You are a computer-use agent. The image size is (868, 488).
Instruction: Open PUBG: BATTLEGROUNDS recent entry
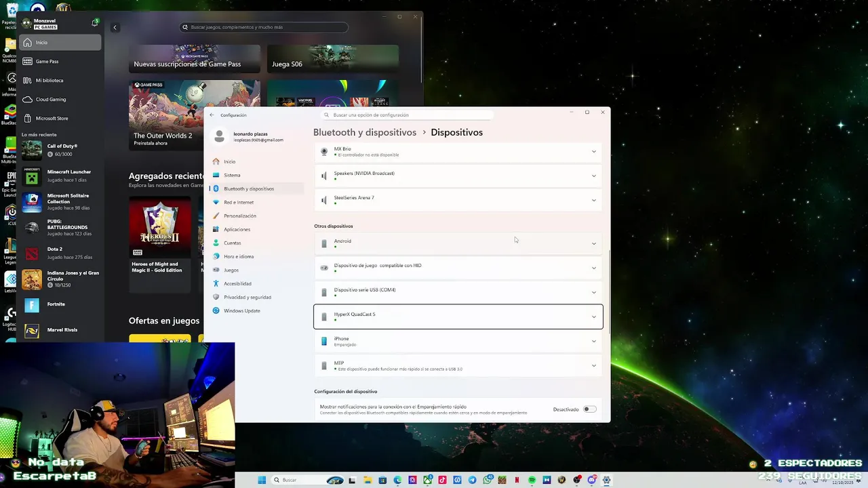[60, 228]
